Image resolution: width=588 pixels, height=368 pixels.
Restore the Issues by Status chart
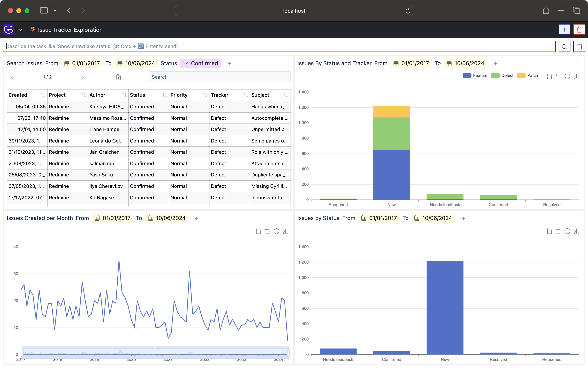coord(567,231)
